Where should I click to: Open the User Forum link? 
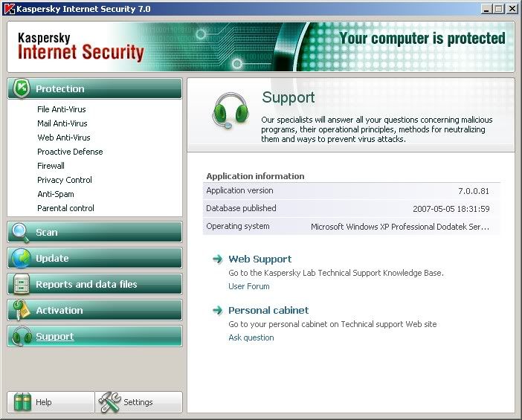point(249,286)
